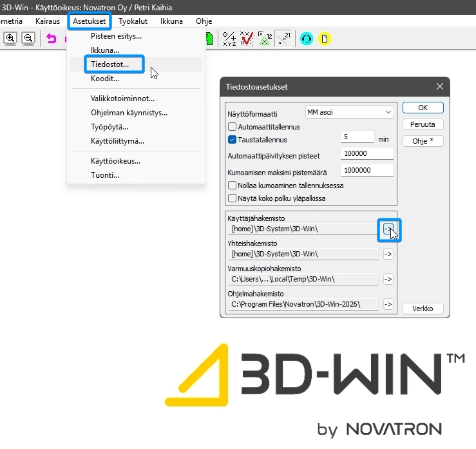The image size is (476, 449).
Task: Browse for Ohjelmahakemisto with arrow button
Action: click(388, 304)
